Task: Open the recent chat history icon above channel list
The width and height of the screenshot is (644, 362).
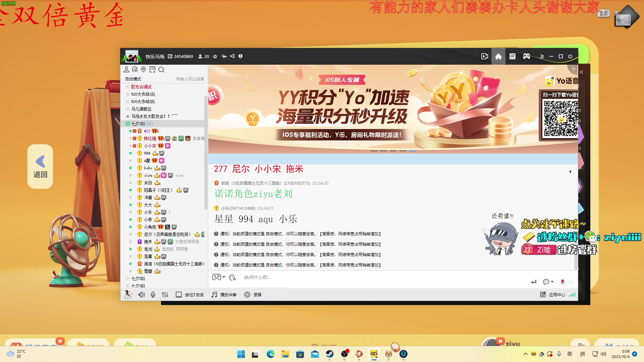Action: pyautogui.click(x=135, y=69)
